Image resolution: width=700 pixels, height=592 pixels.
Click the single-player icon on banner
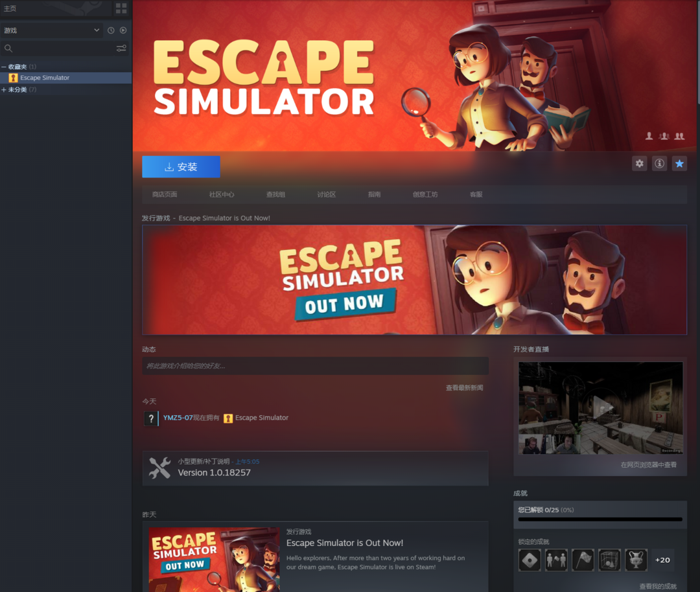649,136
